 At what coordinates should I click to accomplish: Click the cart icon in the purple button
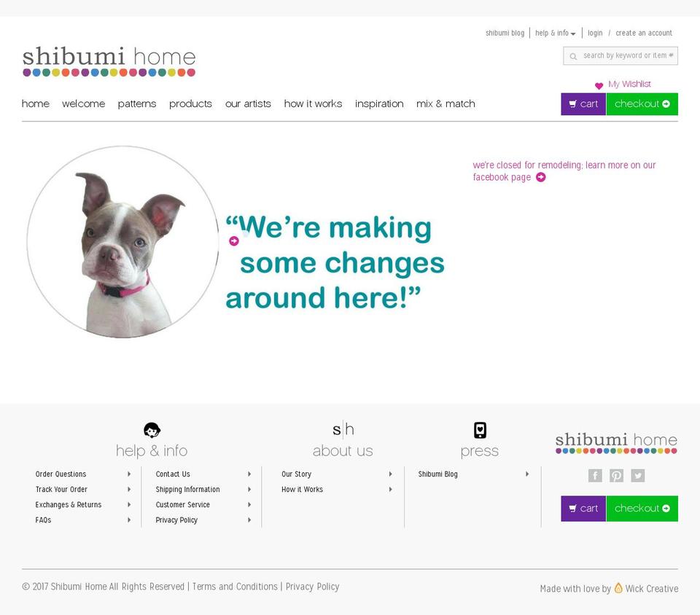click(573, 104)
